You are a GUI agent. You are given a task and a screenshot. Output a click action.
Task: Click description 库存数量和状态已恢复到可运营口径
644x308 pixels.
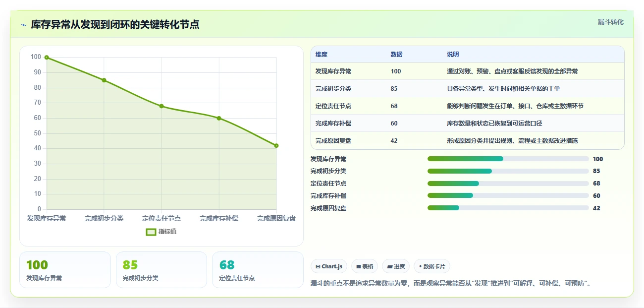[494, 123]
